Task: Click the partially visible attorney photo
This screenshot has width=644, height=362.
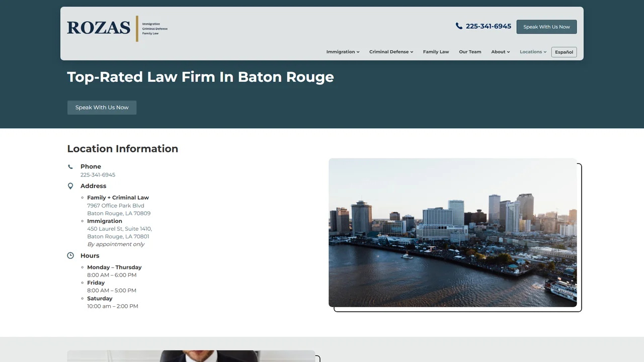Action: (x=191, y=356)
